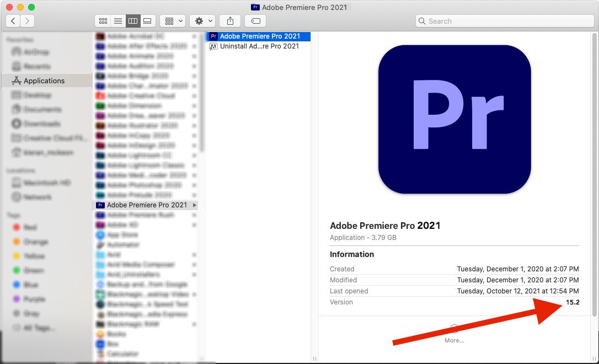The image size is (599, 364).
Task: Click the Edit Tags button
Action: point(255,21)
